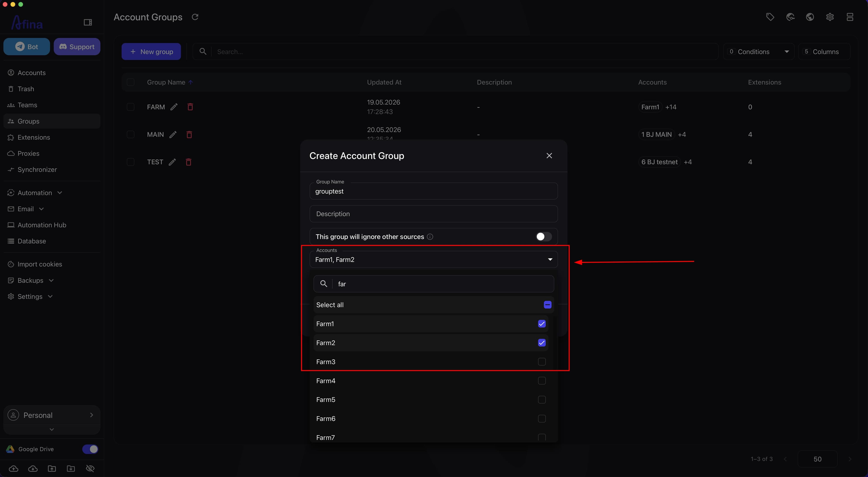The height and width of the screenshot is (477, 868).
Task: Expand the Automation menu chevron
Action: (x=60, y=193)
